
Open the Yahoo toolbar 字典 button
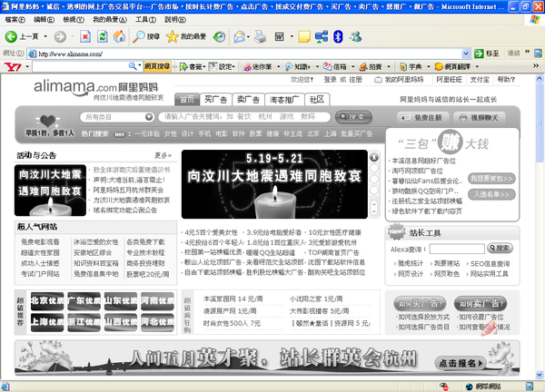click(411, 66)
